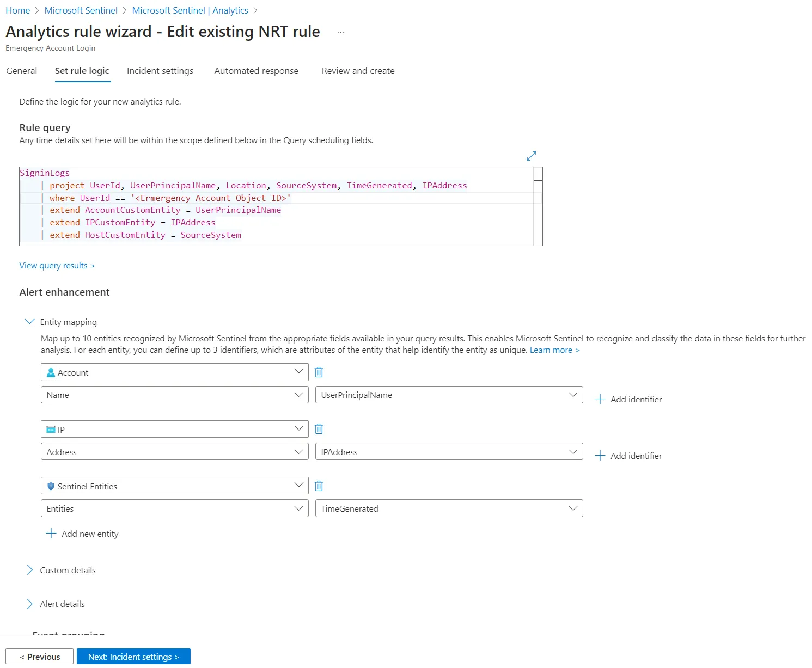This screenshot has width=812, height=668.
Task: Add identifier for the IP entity
Action: [628, 456]
